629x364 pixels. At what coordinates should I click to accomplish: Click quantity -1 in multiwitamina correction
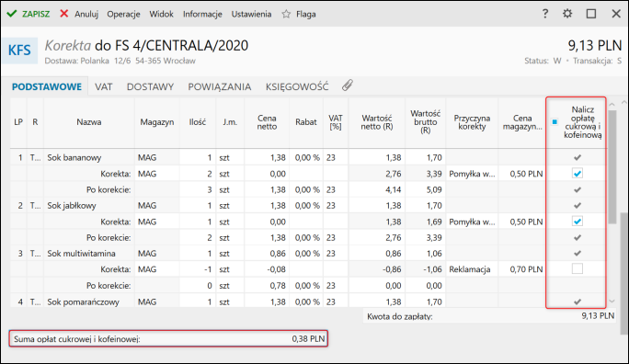coord(198,269)
